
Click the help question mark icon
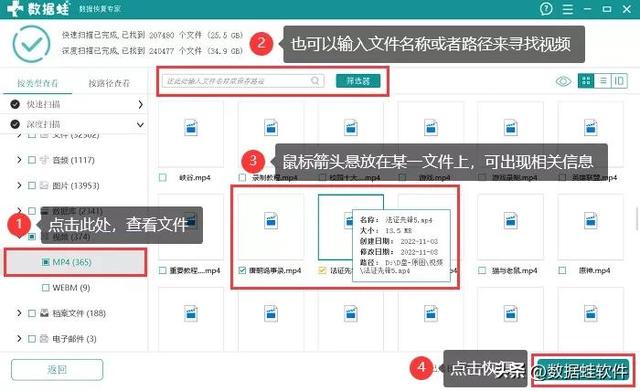[546, 9]
